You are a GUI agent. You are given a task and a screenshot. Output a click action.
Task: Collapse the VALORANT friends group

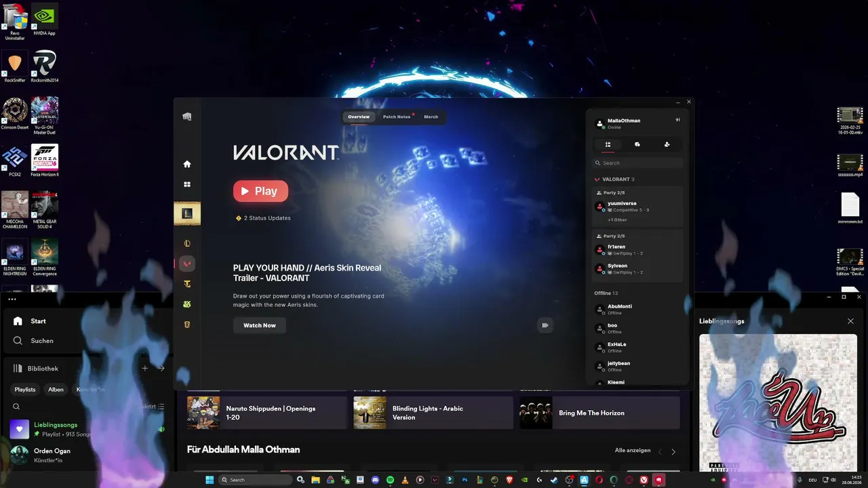coord(614,180)
